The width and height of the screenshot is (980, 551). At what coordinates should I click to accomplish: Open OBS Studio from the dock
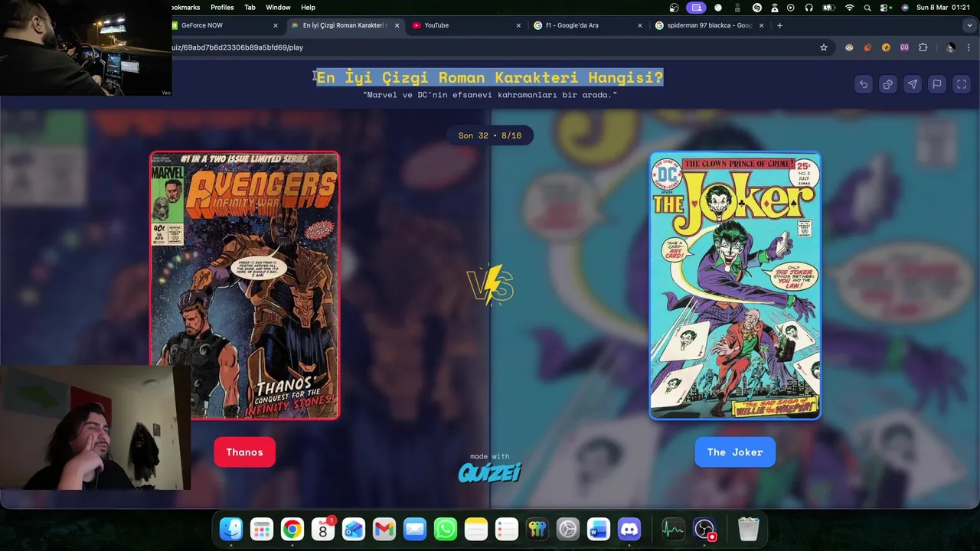pyautogui.click(x=704, y=529)
